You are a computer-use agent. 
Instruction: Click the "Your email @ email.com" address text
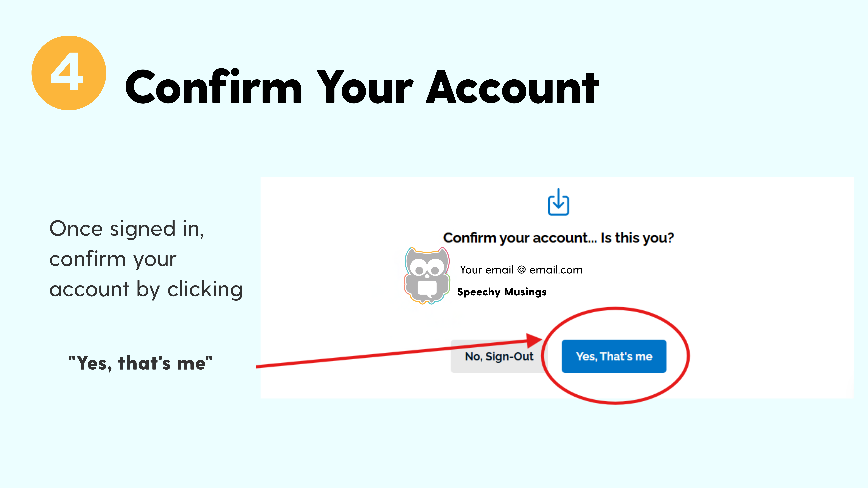click(521, 270)
